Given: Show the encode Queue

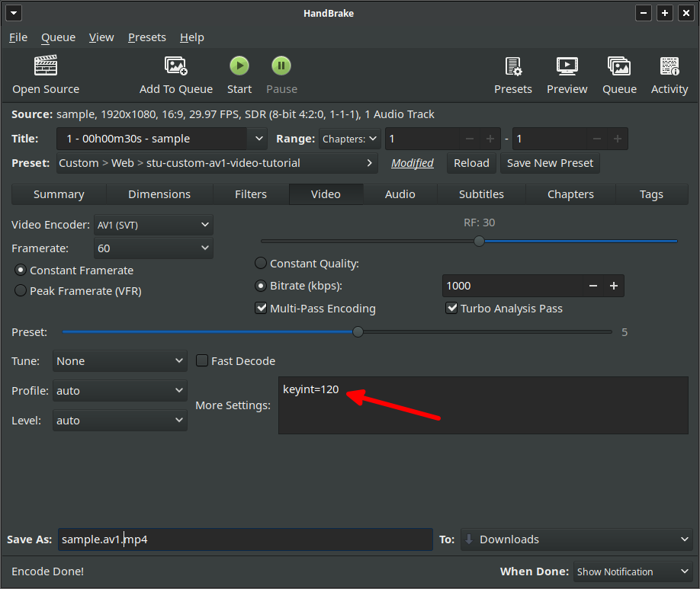Looking at the screenshot, I should coord(618,74).
